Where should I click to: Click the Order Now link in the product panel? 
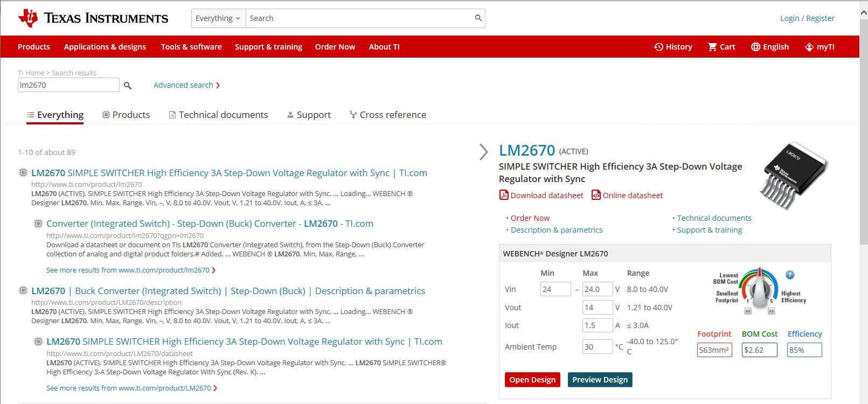530,218
